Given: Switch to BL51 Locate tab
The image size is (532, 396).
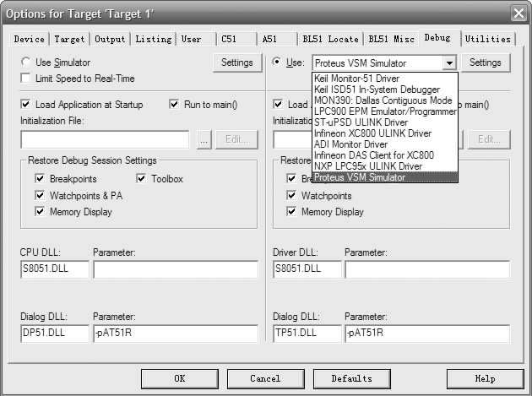Looking at the screenshot, I should pyautogui.click(x=330, y=39).
